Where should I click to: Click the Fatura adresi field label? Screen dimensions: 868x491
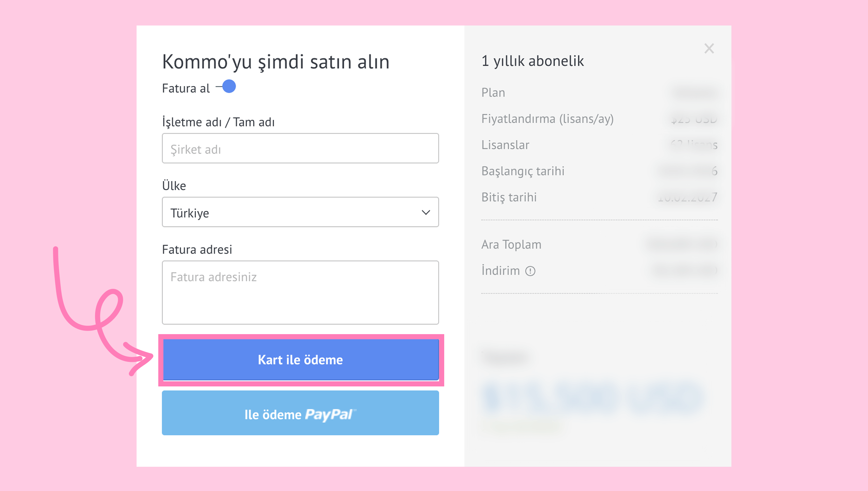tap(197, 250)
